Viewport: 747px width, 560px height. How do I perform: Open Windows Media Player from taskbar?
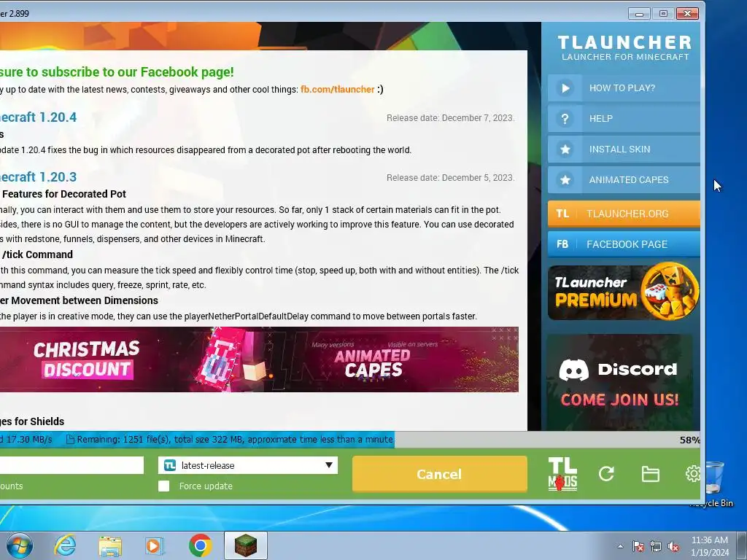(155, 546)
